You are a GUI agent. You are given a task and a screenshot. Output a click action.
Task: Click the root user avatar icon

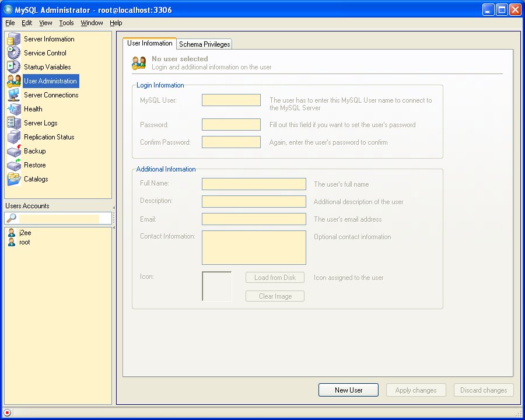12,242
